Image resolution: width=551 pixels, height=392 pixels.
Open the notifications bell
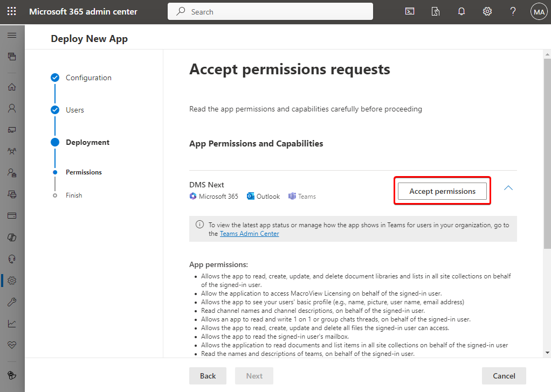[461, 11]
